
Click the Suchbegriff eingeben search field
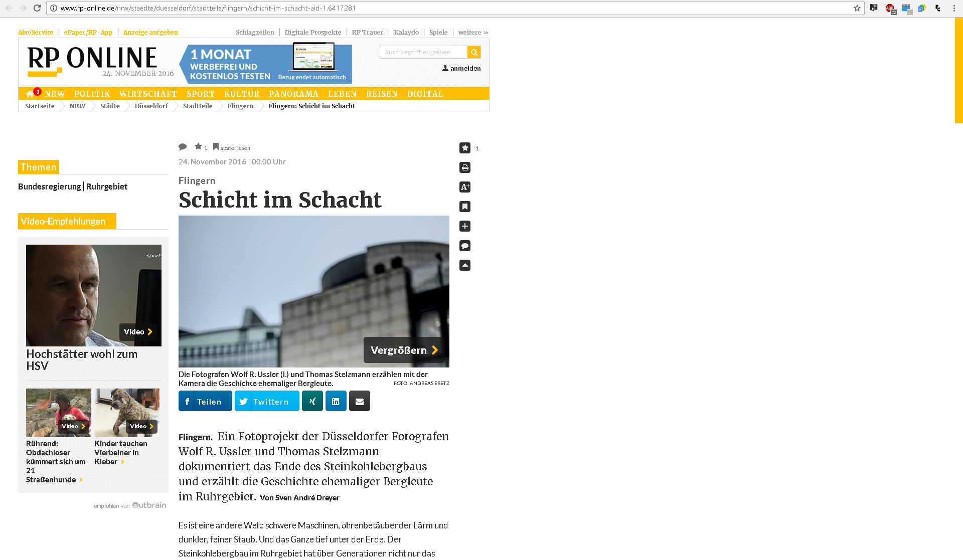click(x=423, y=52)
